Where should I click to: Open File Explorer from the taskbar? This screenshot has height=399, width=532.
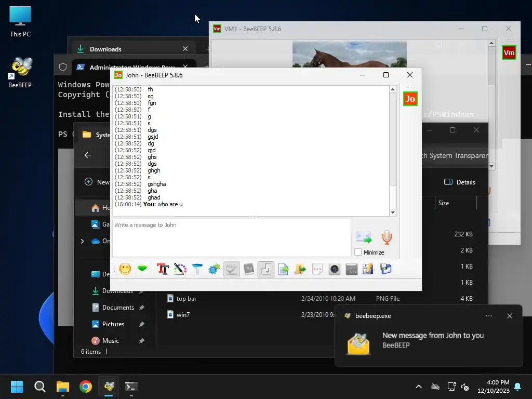point(63,387)
